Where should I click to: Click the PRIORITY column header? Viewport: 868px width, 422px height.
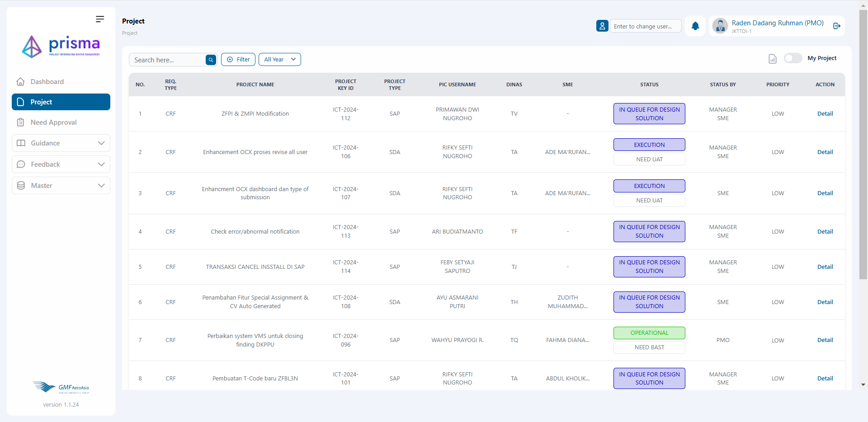pyautogui.click(x=778, y=84)
